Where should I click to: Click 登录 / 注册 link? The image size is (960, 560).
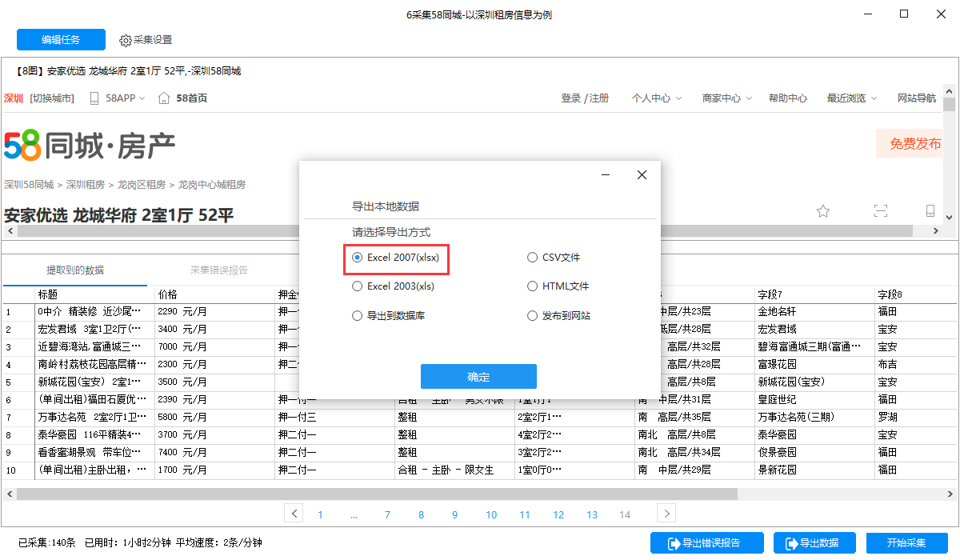[585, 98]
